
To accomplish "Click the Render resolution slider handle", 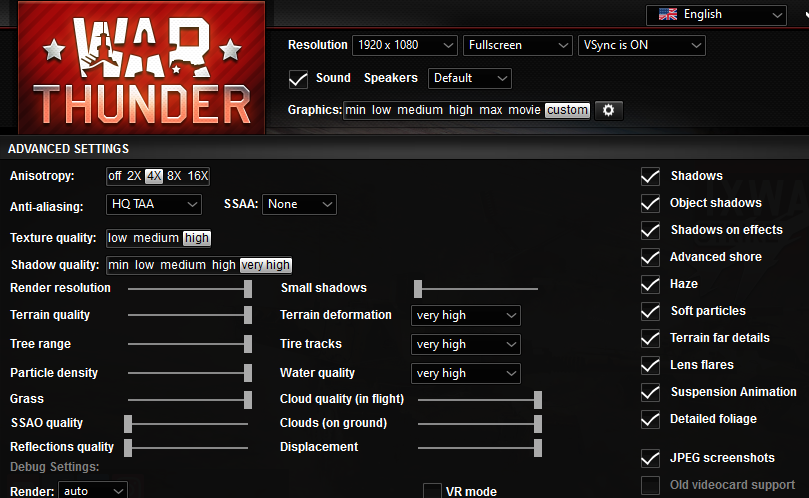I will click(248, 289).
